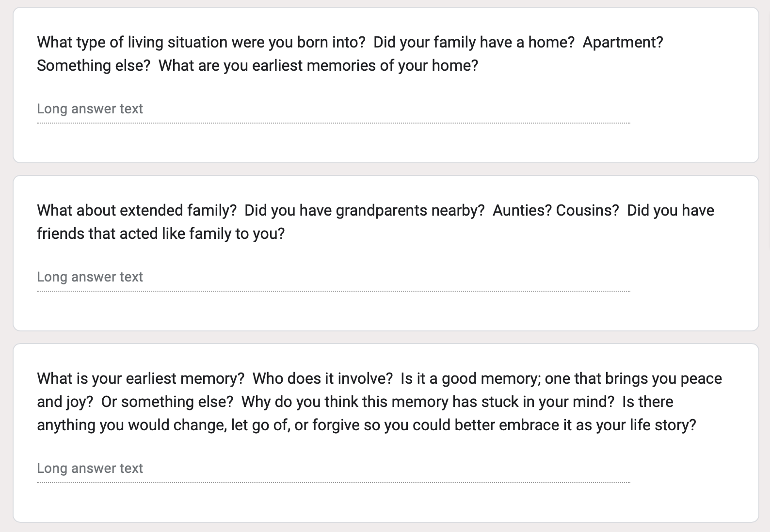This screenshot has width=770, height=532.
Task: Select the 'What about extended family' question title
Action: point(375,222)
